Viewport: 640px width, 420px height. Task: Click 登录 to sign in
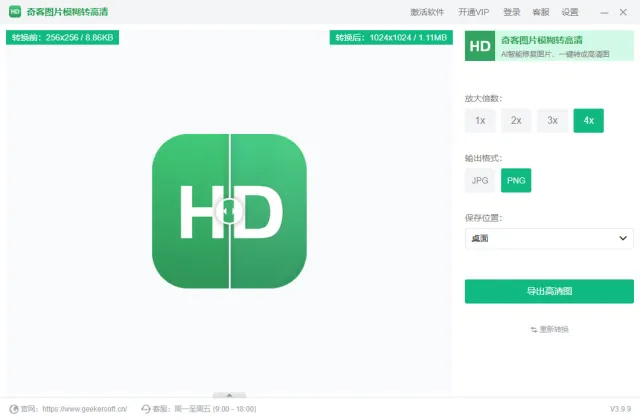[x=512, y=12]
